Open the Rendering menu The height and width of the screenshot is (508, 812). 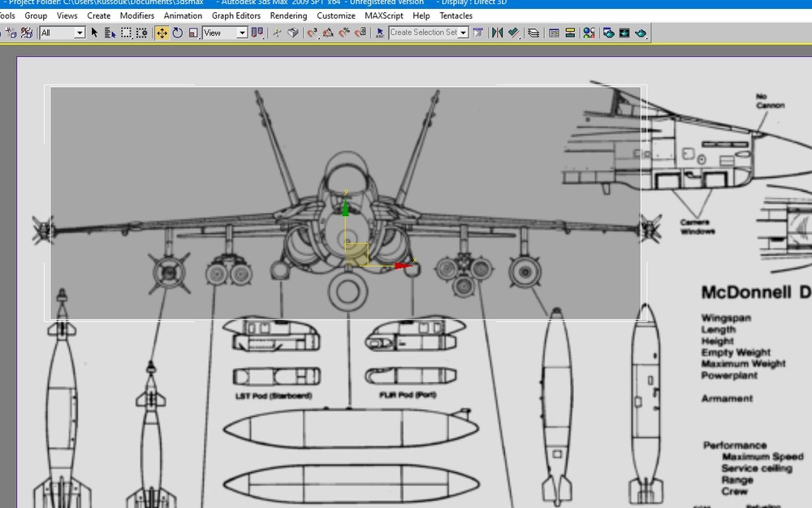pos(288,15)
